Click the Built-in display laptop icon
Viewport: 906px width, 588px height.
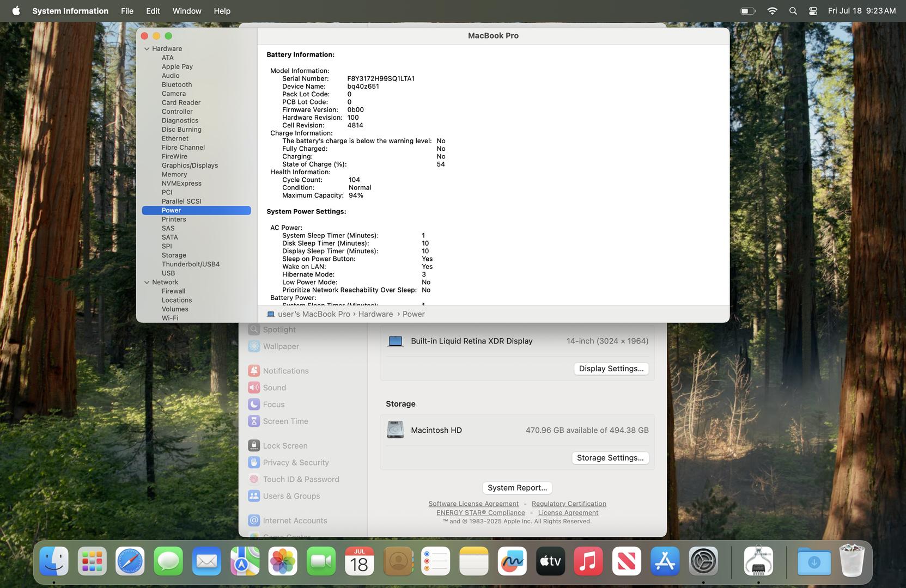click(x=396, y=341)
